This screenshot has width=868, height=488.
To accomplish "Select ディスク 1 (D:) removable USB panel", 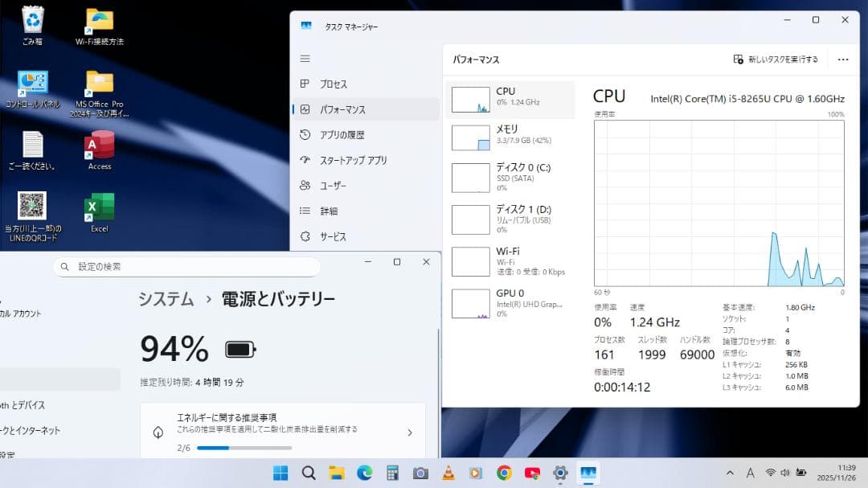I will point(510,219).
